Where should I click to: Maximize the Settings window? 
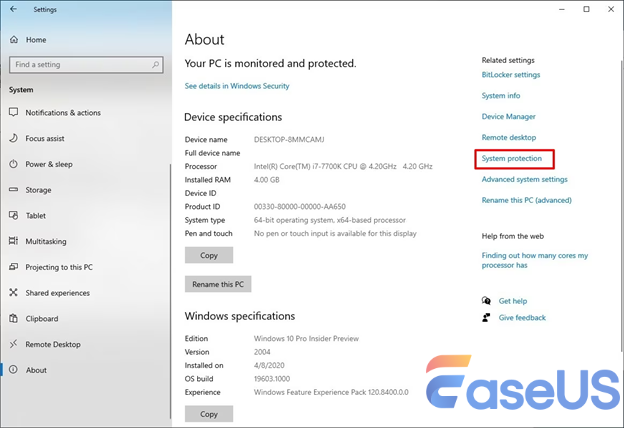(x=586, y=9)
